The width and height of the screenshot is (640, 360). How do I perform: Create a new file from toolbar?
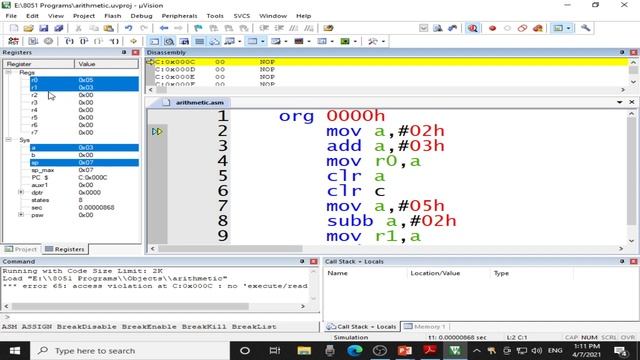click(x=14, y=28)
